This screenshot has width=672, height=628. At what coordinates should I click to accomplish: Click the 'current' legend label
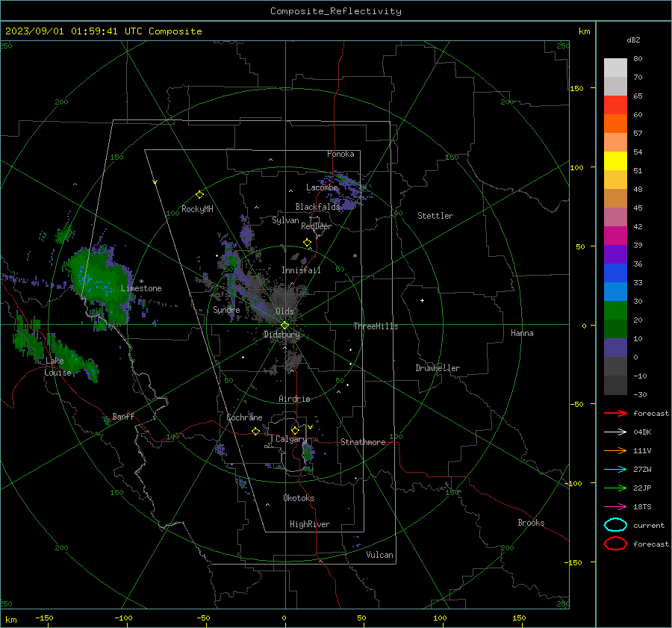point(648,526)
